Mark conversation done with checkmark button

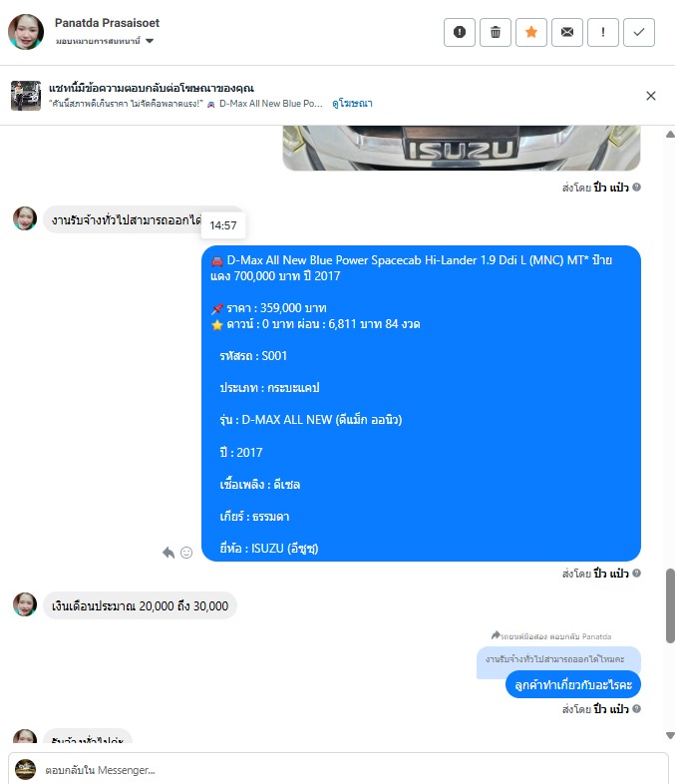point(639,33)
